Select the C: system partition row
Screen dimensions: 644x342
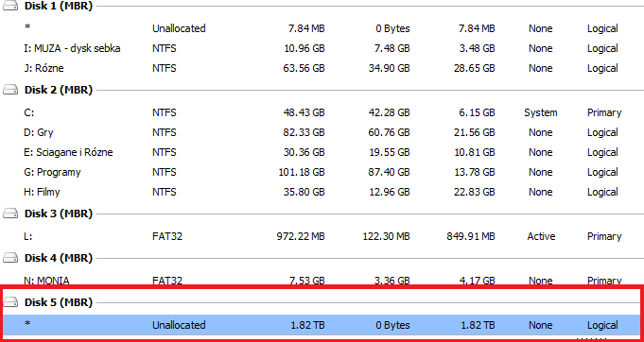322,112
